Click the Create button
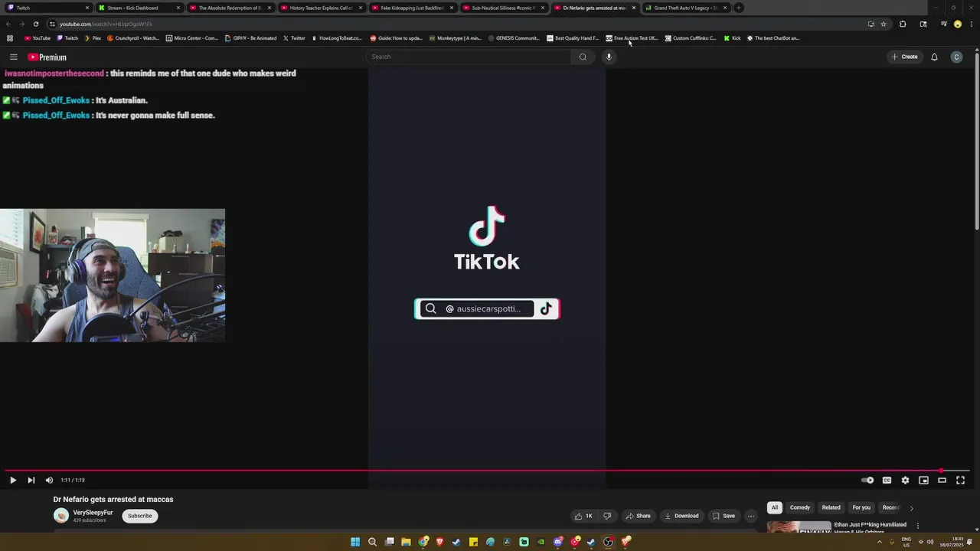 click(x=904, y=57)
